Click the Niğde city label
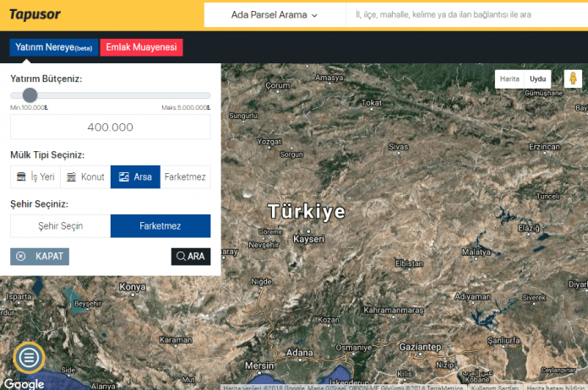This screenshot has width=588, height=390. click(x=261, y=282)
